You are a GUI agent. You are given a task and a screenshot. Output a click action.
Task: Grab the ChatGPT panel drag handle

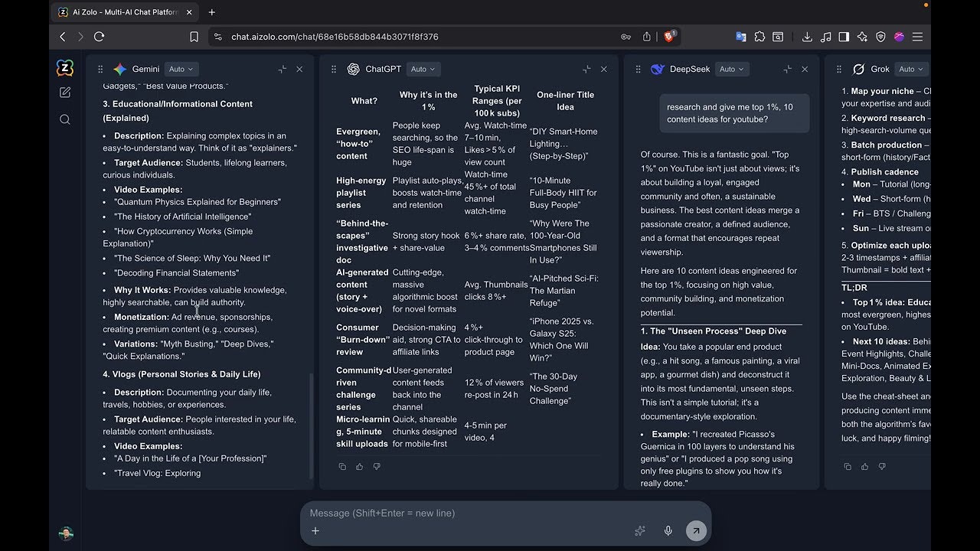click(x=334, y=69)
